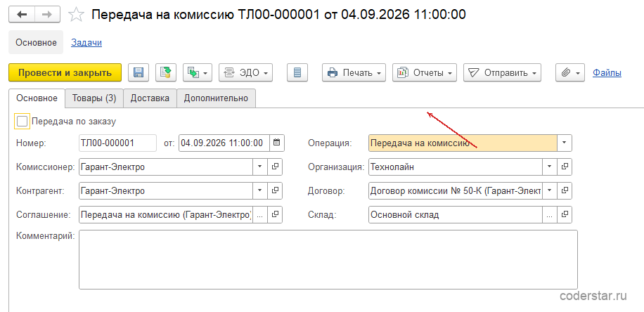Click the Организация field Технолайн
The width and height of the screenshot is (644, 312).
click(x=456, y=167)
